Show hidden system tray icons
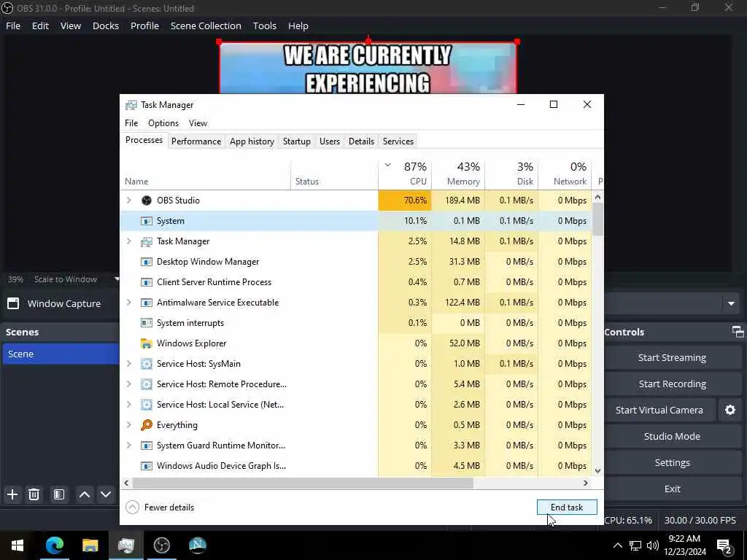This screenshot has height=560, width=747. click(x=617, y=545)
